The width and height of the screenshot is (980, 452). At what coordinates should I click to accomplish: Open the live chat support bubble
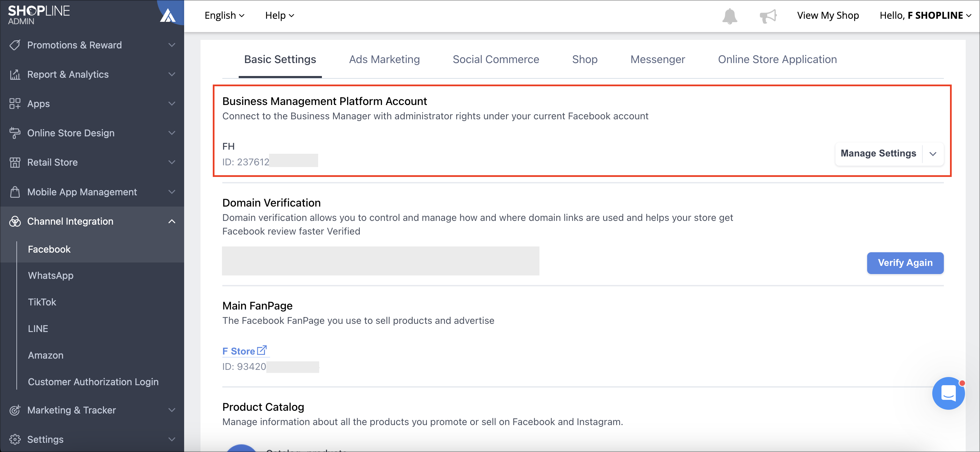coord(948,393)
